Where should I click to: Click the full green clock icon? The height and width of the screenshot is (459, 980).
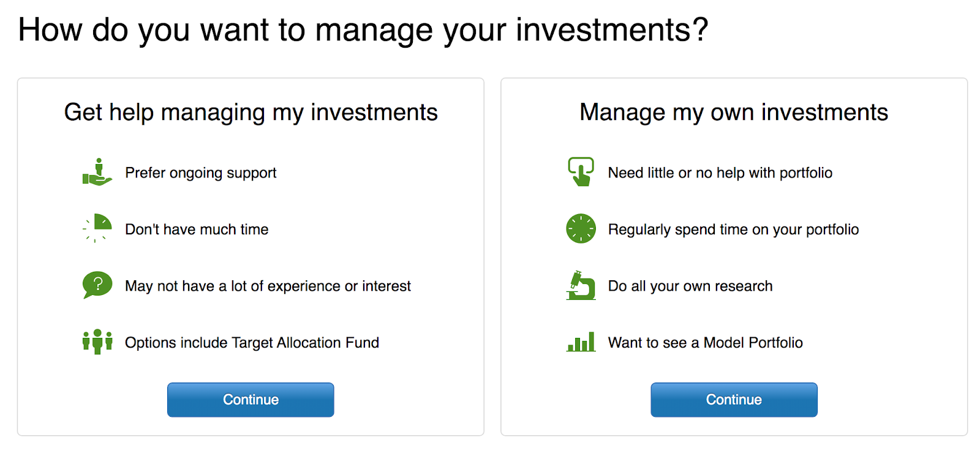[581, 229]
